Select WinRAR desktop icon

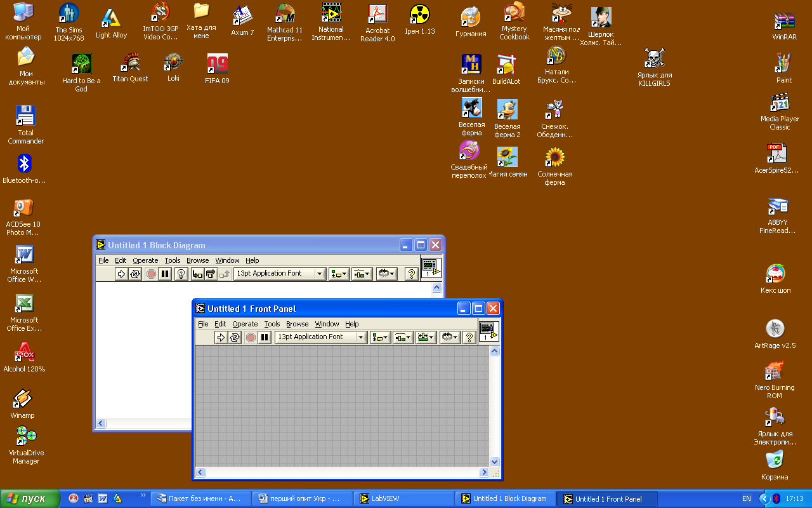(x=784, y=26)
